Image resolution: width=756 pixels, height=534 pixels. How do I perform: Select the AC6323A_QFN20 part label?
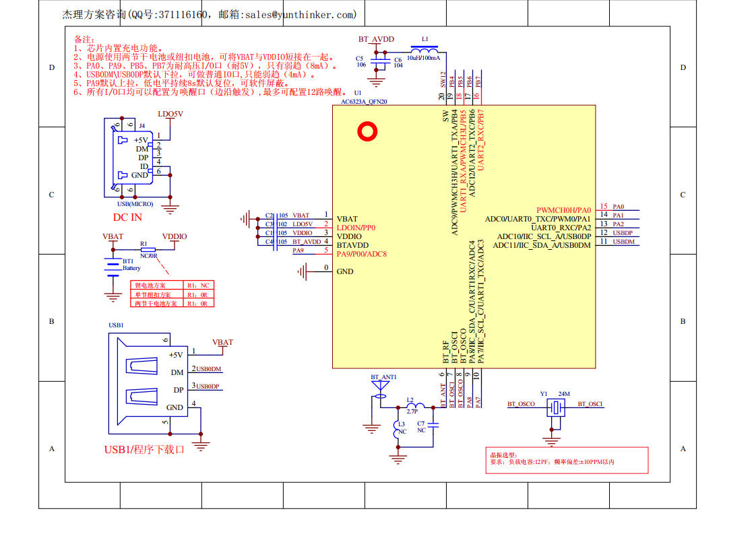pos(364,101)
